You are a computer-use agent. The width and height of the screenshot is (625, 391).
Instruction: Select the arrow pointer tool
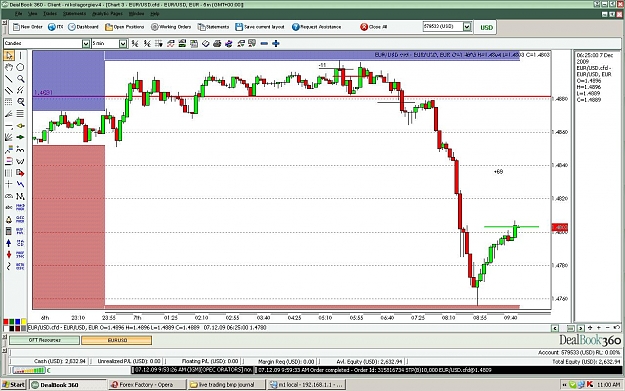coord(9,55)
